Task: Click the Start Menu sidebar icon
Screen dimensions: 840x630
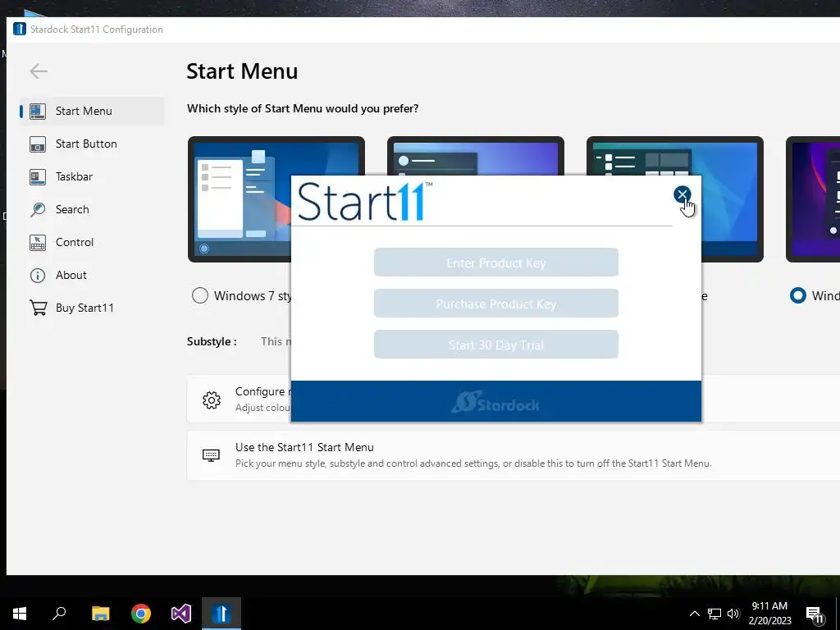Action: (38, 111)
